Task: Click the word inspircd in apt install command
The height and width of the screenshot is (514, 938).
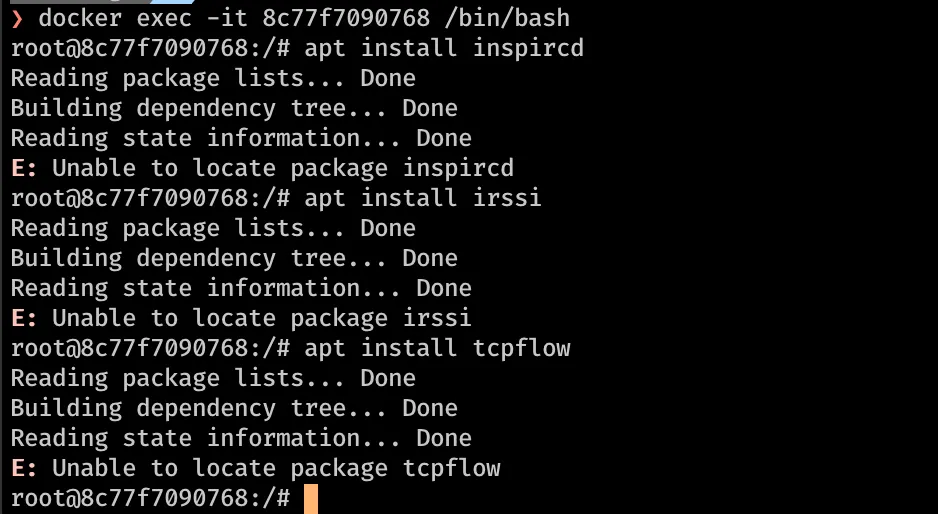Action: pyautogui.click(x=528, y=48)
